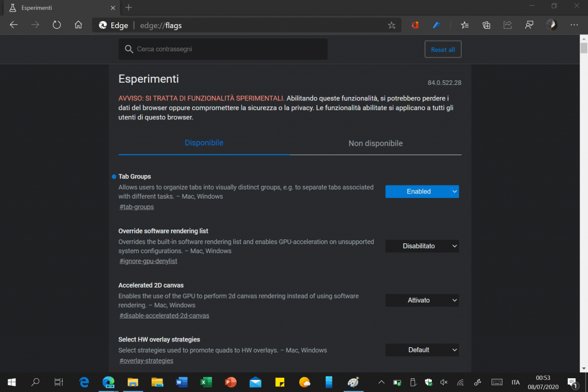Follow the #ignore-gpu-denylist anchor link
588x392 pixels.
[x=148, y=261]
